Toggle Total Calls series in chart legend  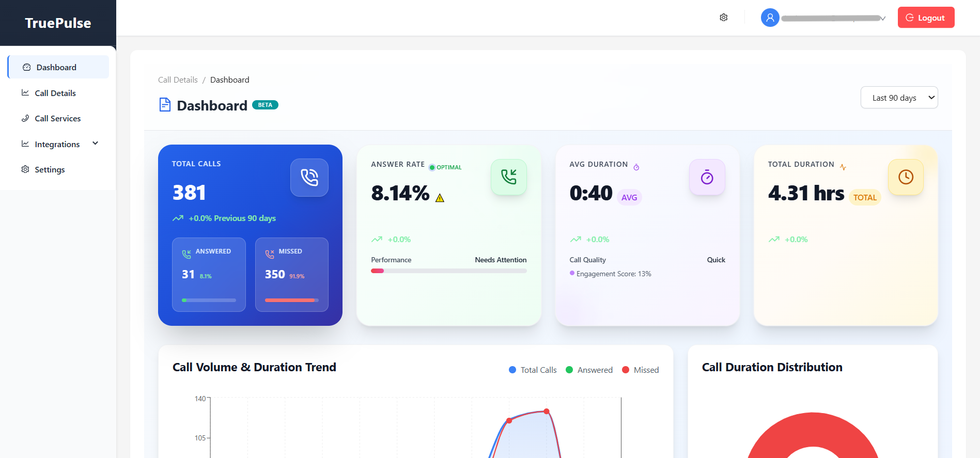tap(533, 370)
